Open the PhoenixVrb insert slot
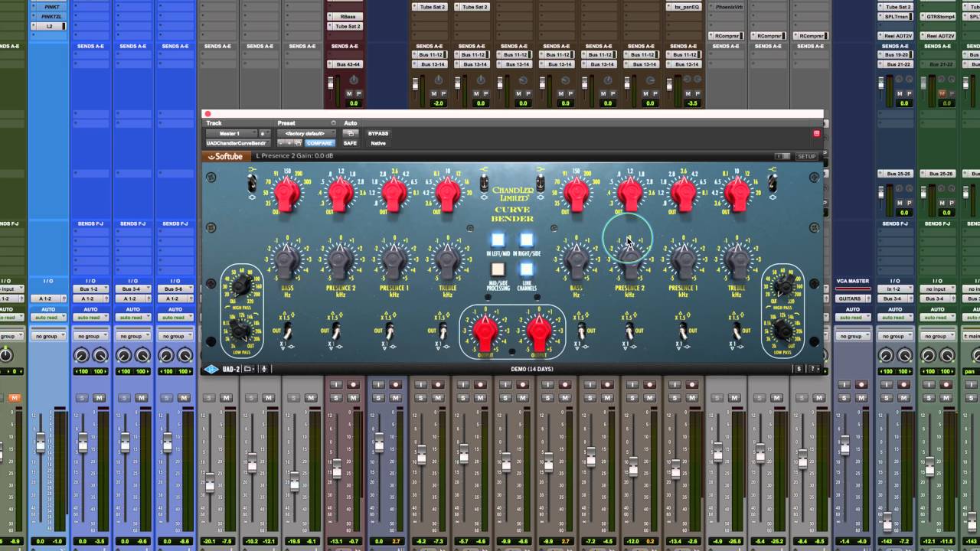This screenshot has height=551, width=980. pos(725,7)
